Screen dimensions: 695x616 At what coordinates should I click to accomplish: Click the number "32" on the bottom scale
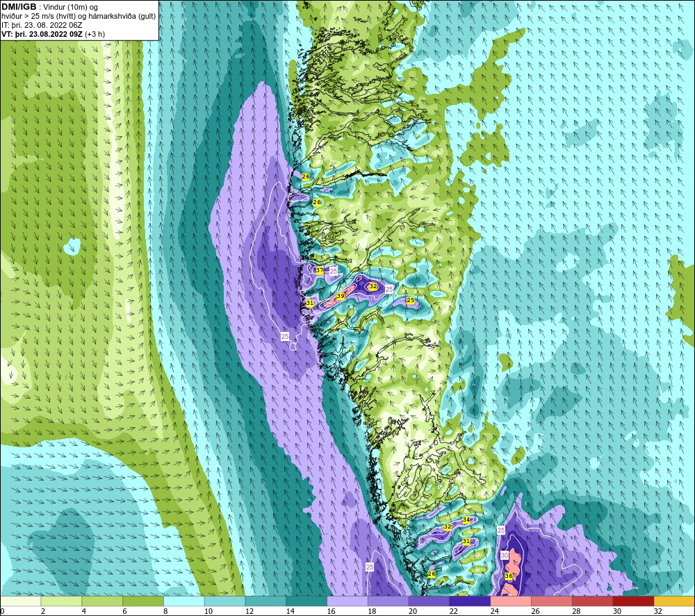point(657,611)
